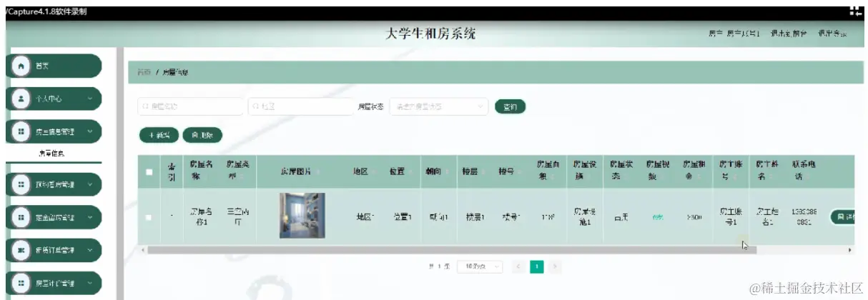
Task: Open the 租赁订单管理 sidebar menu
Action: (x=54, y=250)
